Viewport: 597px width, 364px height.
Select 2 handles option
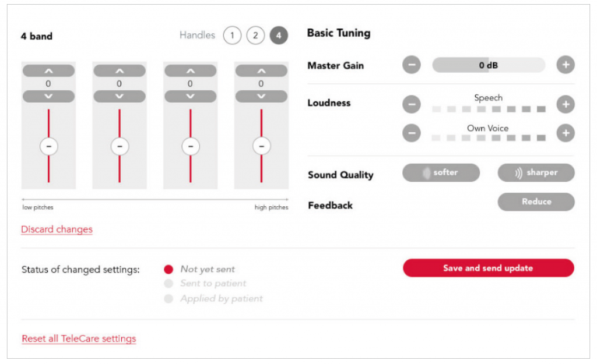click(x=255, y=36)
